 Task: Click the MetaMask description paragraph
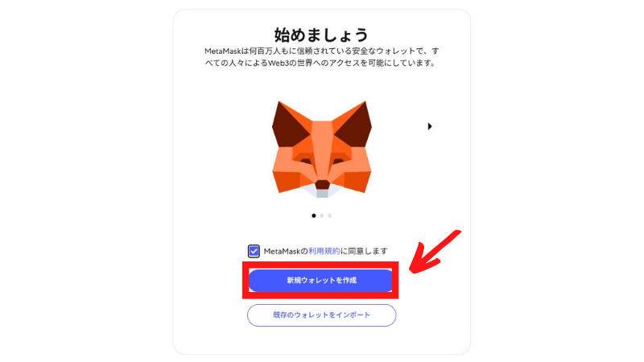click(321, 57)
